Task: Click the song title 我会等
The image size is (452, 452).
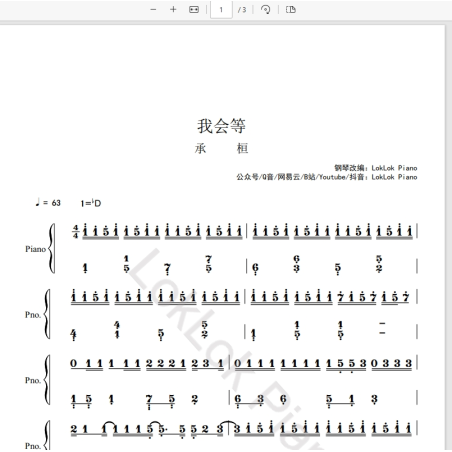Action: pos(221,126)
